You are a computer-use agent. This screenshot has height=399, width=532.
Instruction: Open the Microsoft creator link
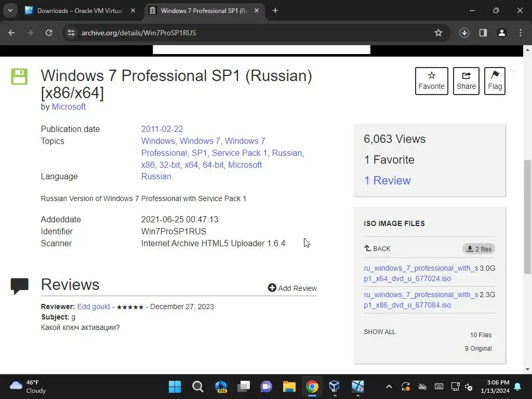69,107
